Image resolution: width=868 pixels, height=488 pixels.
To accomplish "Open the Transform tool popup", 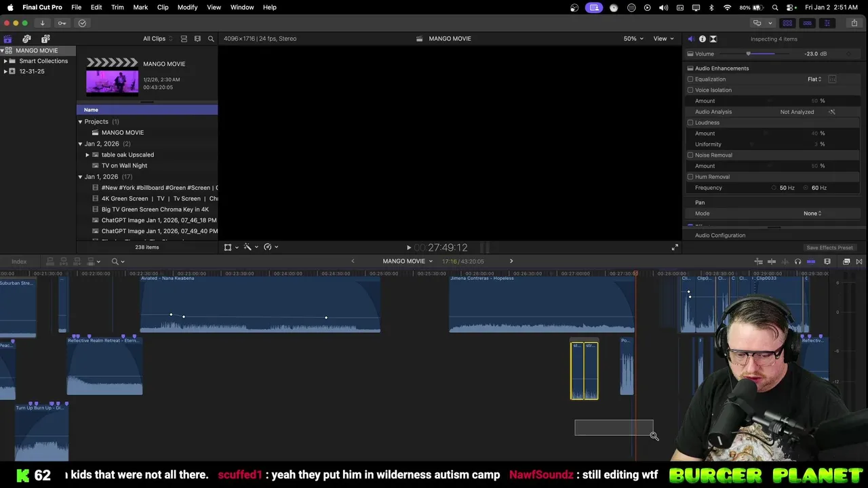I will pyautogui.click(x=231, y=247).
